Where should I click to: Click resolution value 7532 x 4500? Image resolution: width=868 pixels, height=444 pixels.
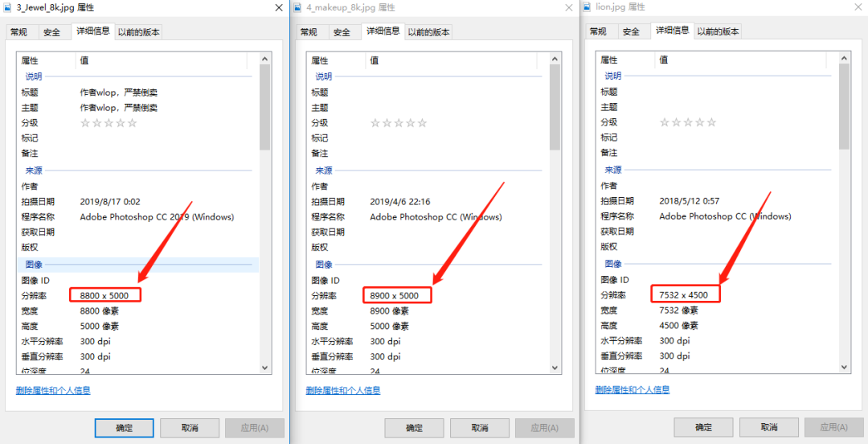[684, 295]
